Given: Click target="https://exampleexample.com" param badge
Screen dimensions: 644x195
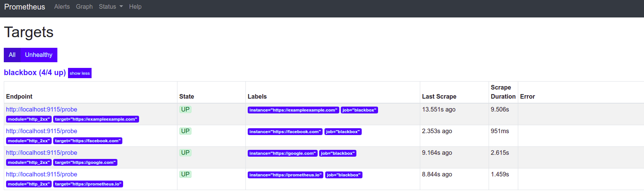Looking at the screenshot, I should pyautogui.click(x=96, y=119).
